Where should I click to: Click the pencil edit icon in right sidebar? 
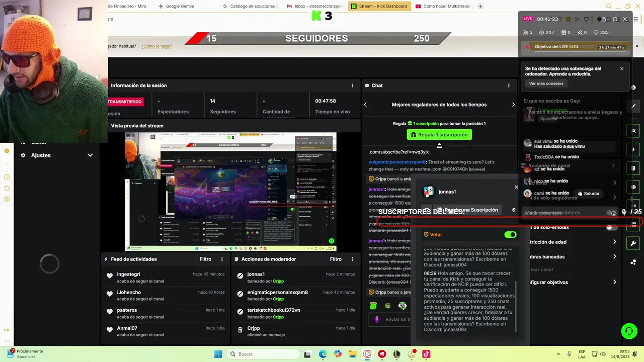pos(633,106)
